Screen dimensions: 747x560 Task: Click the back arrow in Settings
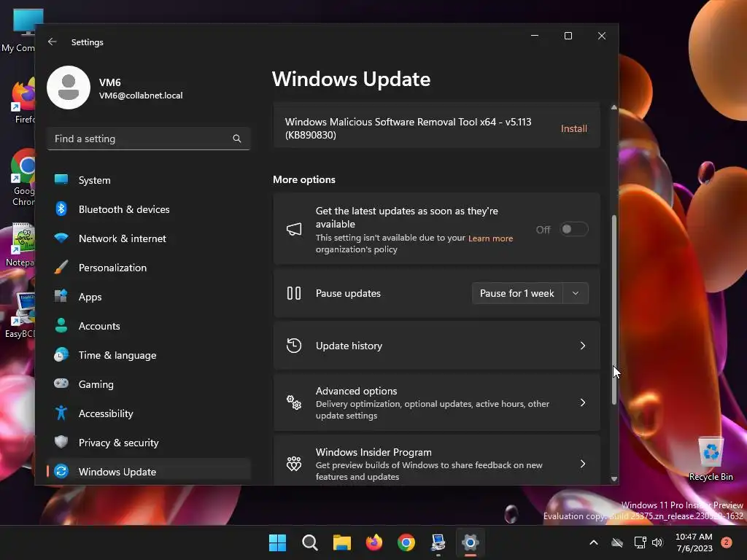point(53,42)
